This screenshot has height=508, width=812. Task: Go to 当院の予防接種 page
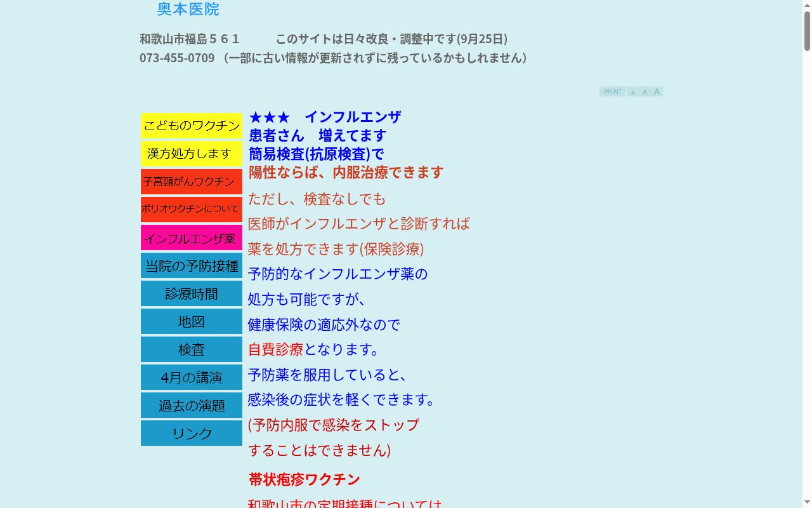coord(192,265)
